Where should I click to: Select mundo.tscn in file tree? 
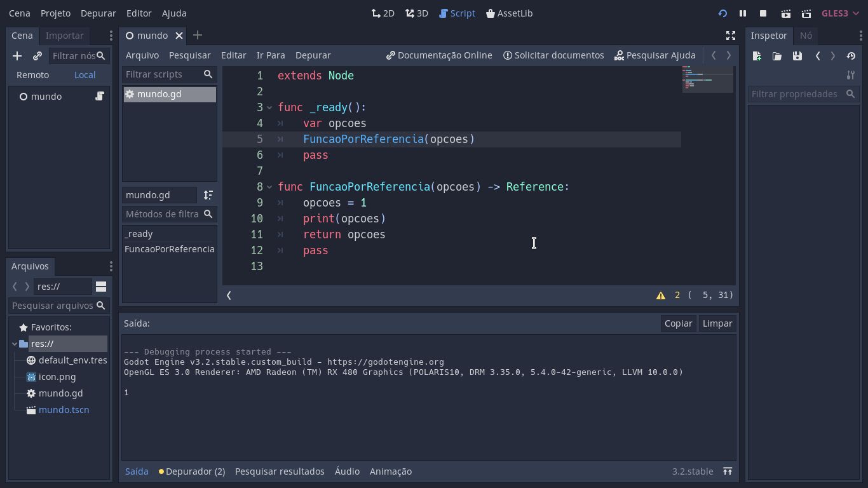pyautogui.click(x=64, y=410)
